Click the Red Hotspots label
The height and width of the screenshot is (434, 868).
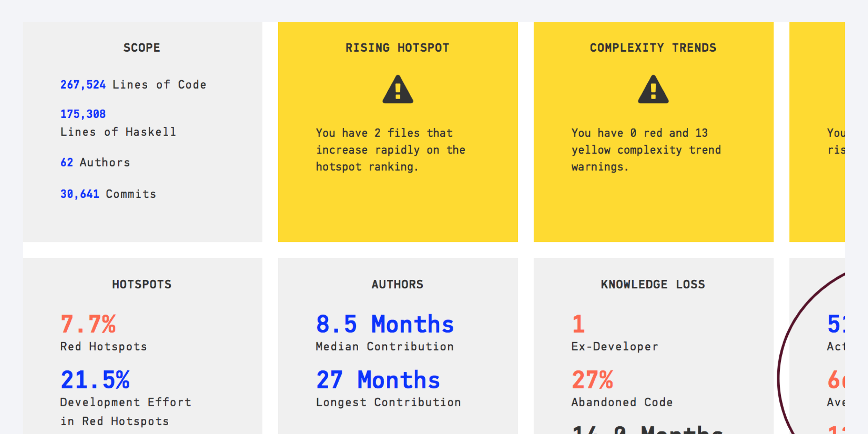(x=103, y=347)
